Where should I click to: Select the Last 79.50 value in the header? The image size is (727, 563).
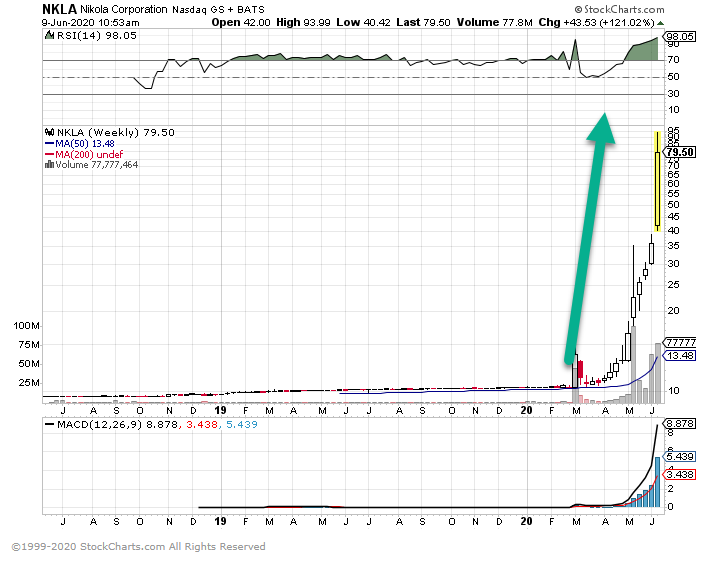coord(423,22)
